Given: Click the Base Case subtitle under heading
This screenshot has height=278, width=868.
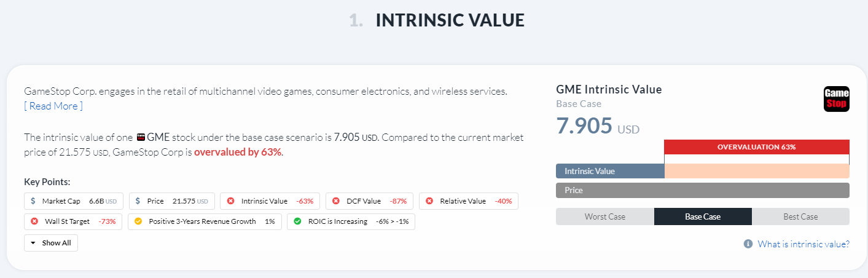Looking at the screenshot, I should coord(579,104).
